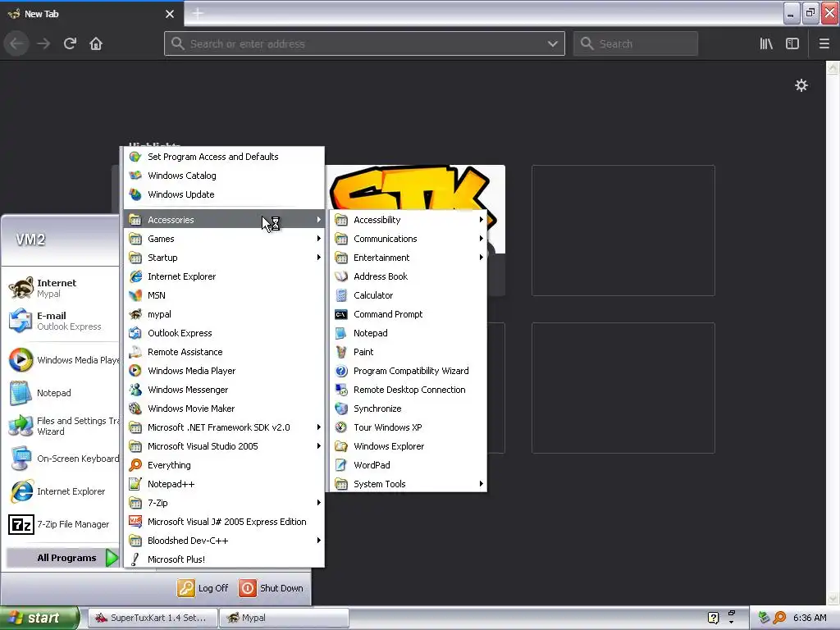Screen dimensions: 840x630
Task: Launch Tour Windows XP
Action: click(409, 427)
